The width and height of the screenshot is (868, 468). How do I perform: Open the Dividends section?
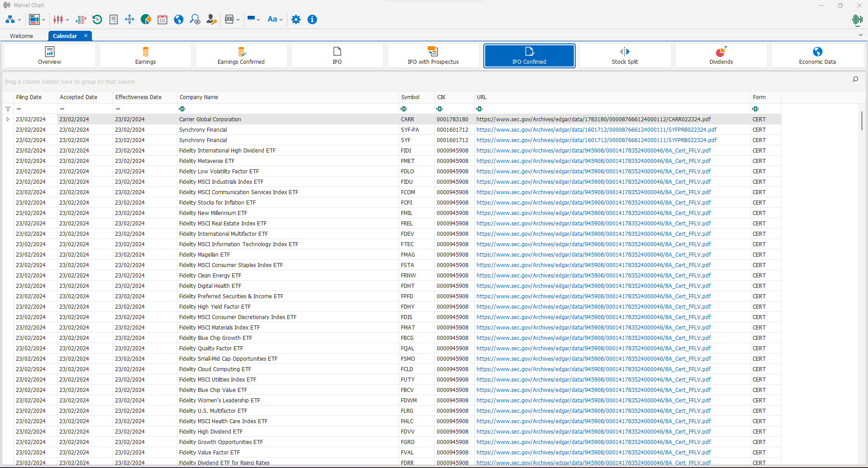[721, 56]
